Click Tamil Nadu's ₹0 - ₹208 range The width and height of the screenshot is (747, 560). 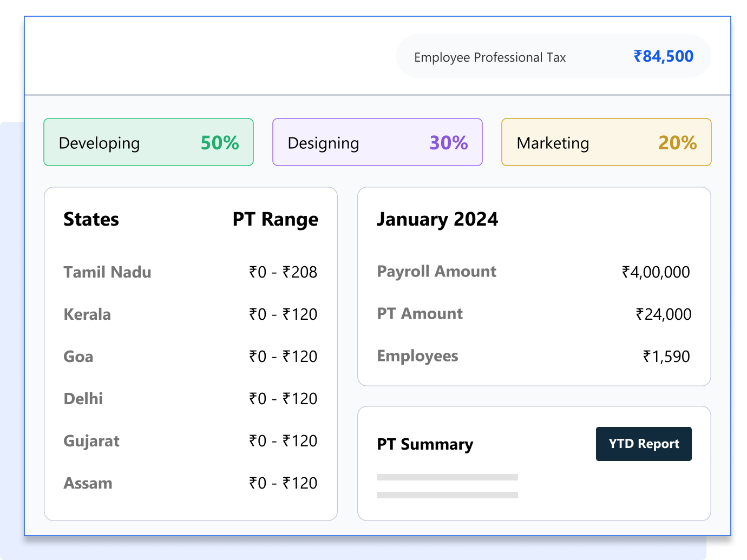pyautogui.click(x=283, y=272)
